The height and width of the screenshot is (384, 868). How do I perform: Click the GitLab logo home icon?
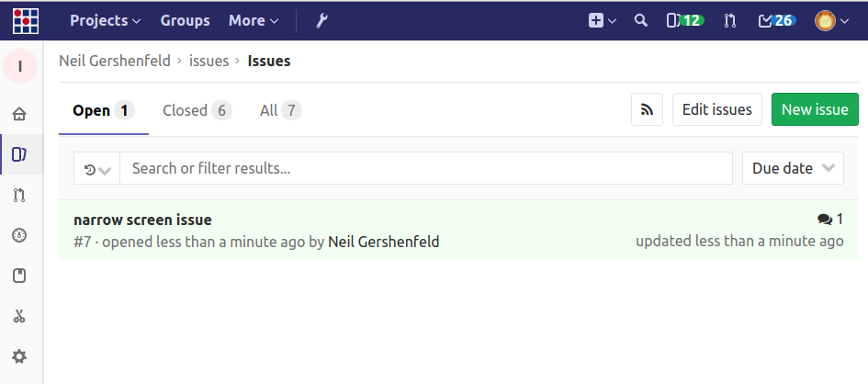(x=26, y=20)
